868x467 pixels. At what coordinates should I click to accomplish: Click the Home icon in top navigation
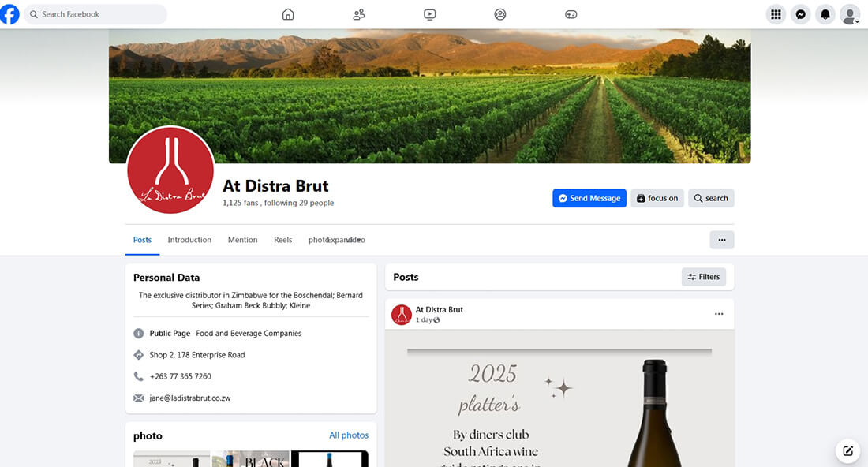[x=288, y=13]
